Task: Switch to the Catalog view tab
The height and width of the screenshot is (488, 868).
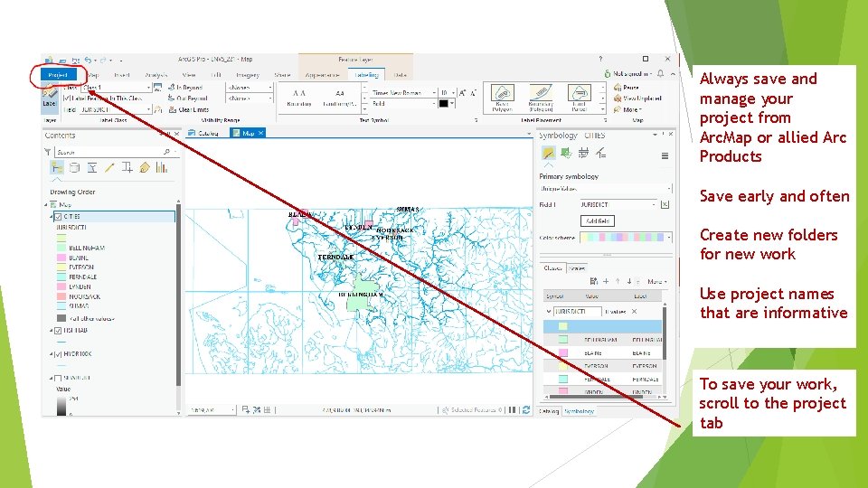Action: pos(203,133)
